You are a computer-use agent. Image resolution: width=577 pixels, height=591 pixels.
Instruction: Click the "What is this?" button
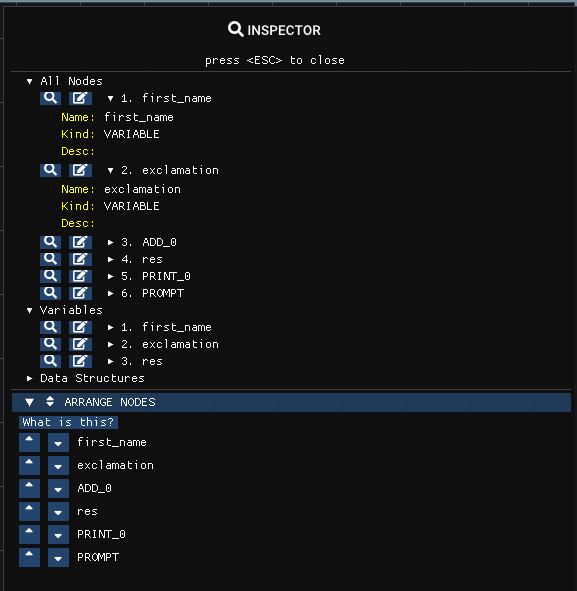[68, 422]
